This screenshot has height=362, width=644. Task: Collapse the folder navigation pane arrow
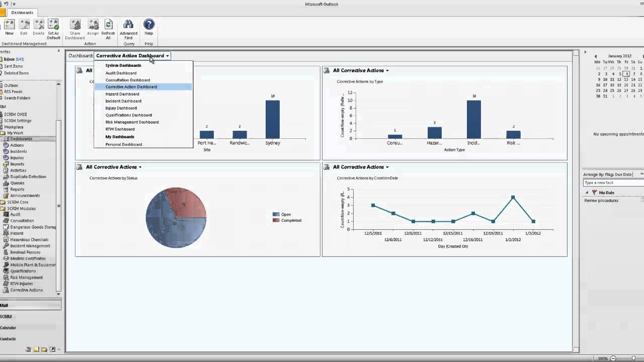point(58,51)
